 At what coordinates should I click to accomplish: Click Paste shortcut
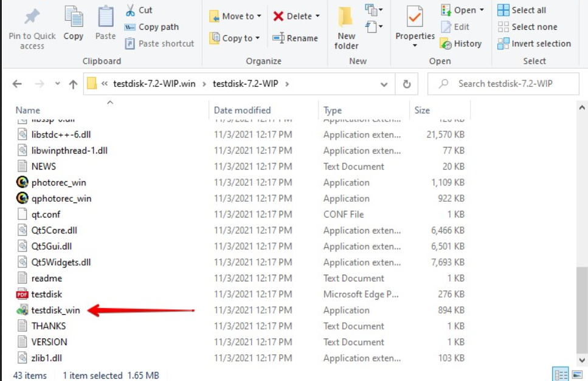[x=159, y=44]
